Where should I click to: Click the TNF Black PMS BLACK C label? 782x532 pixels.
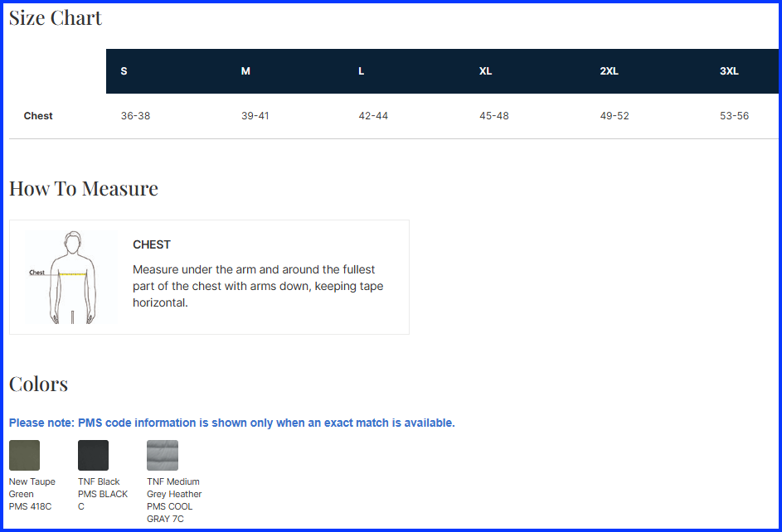[x=102, y=494]
